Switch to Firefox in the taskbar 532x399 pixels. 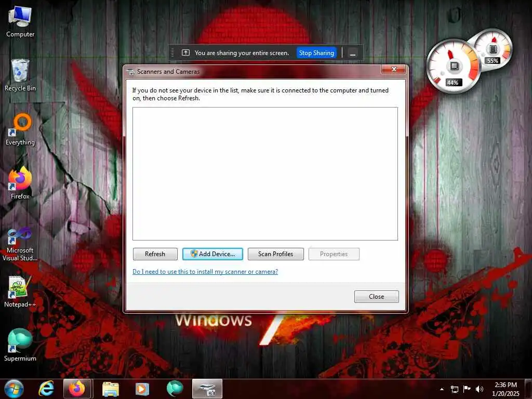pyautogui.click(x=77, y=389)
